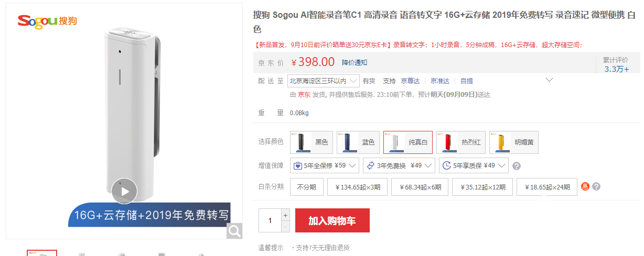Open the delivery address dropdown 北京海淀区三环以内

(323, 81)
